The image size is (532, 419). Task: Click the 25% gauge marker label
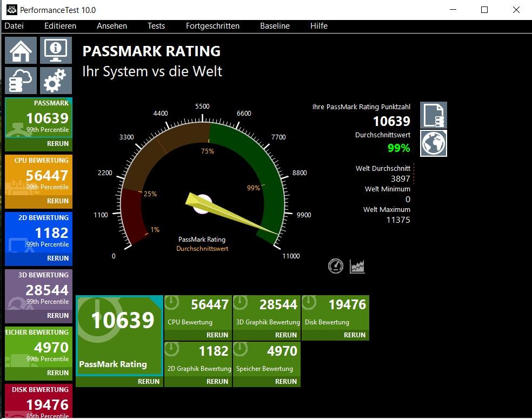pyautogui.click(x=150, y=194)
